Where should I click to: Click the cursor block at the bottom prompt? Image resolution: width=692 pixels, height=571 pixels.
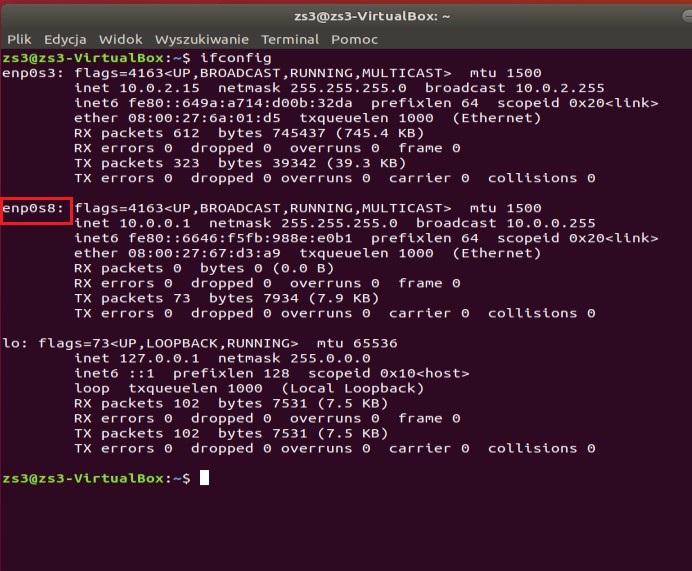point(204,479)
